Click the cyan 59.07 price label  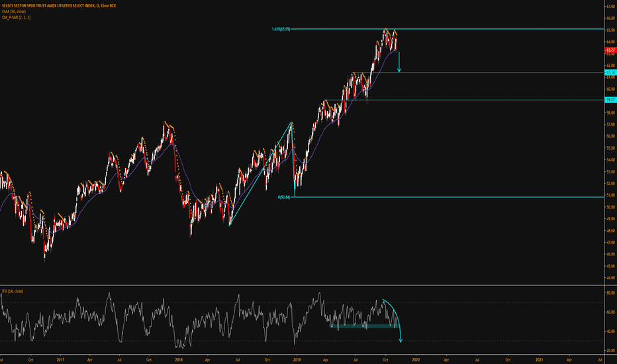coord(610,100)
